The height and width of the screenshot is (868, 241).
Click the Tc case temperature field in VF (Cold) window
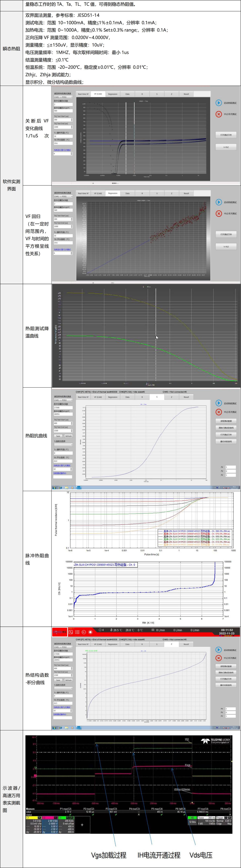(63, 136)
